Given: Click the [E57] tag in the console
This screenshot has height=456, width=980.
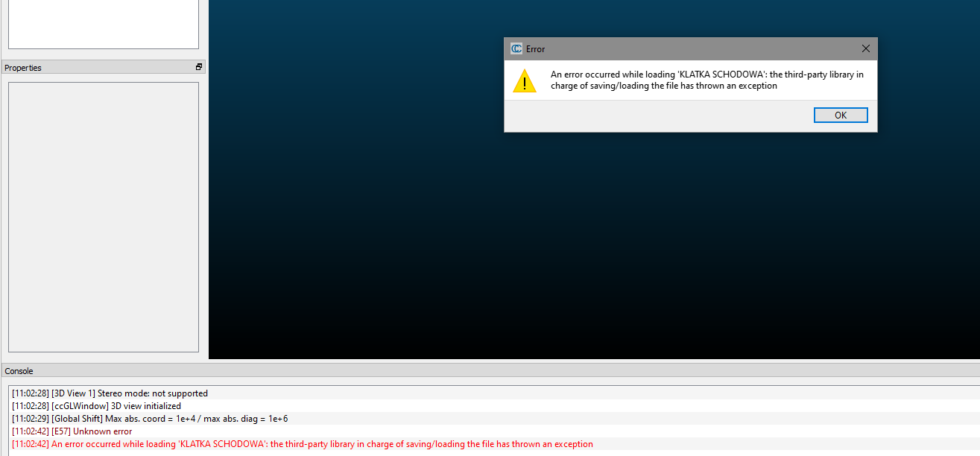Looking at the screenshot, I should coord(60,431).
